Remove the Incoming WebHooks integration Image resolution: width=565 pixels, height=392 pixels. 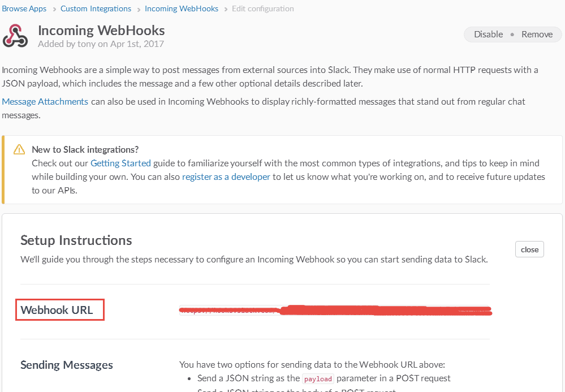[x=537, y=35]
